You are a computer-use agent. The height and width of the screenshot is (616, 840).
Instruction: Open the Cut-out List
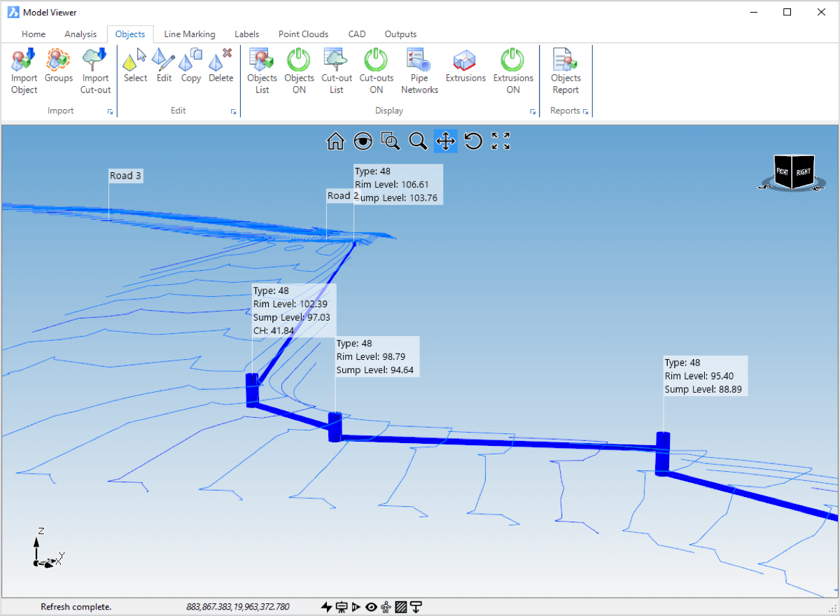(337, 71)
